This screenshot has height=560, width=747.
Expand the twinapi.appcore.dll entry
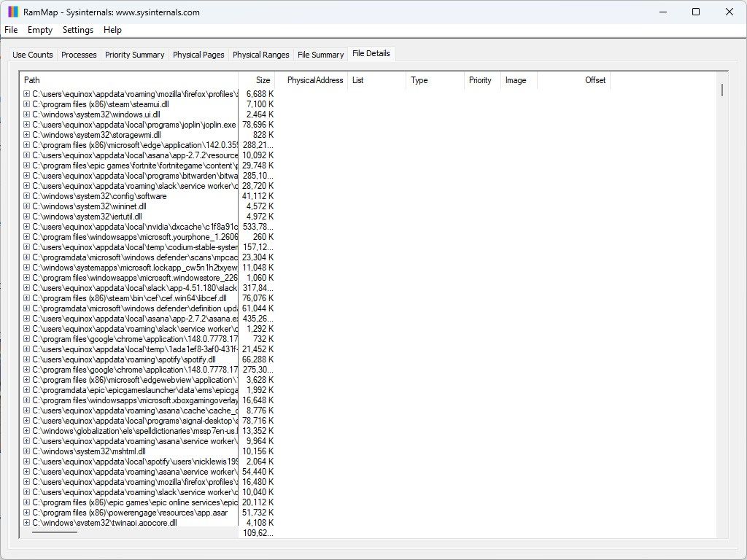click(27, 523)
